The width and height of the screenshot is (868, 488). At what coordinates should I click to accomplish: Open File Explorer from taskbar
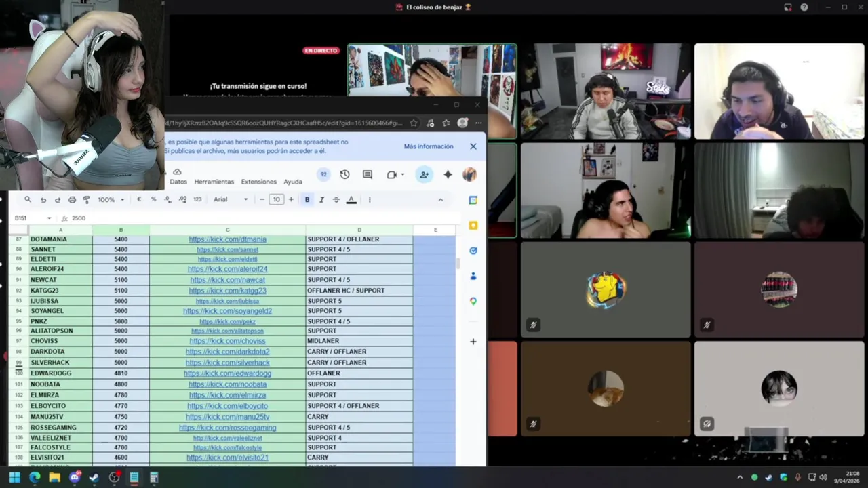click(54, 477)
